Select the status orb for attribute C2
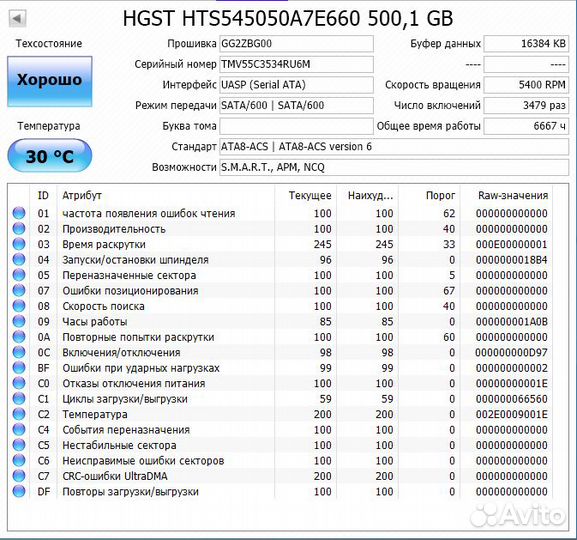 (x=19, y=414)
